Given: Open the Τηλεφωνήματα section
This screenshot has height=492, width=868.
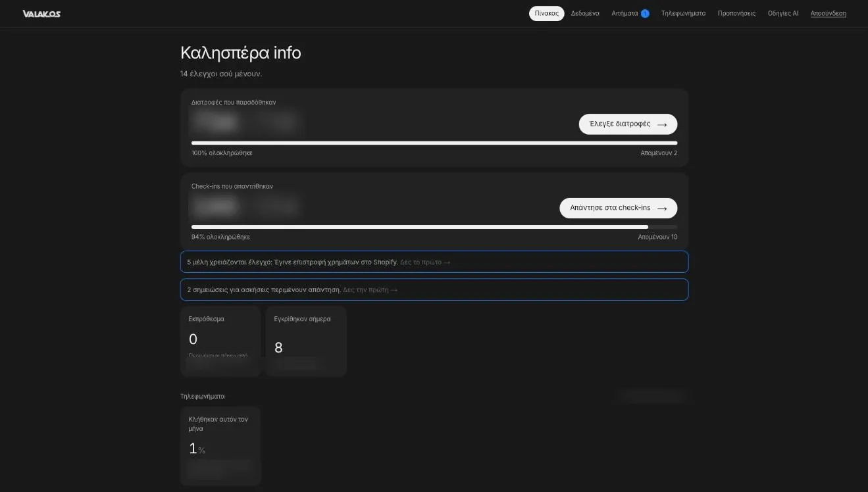Looking at the screenshot, I should 683,13.
